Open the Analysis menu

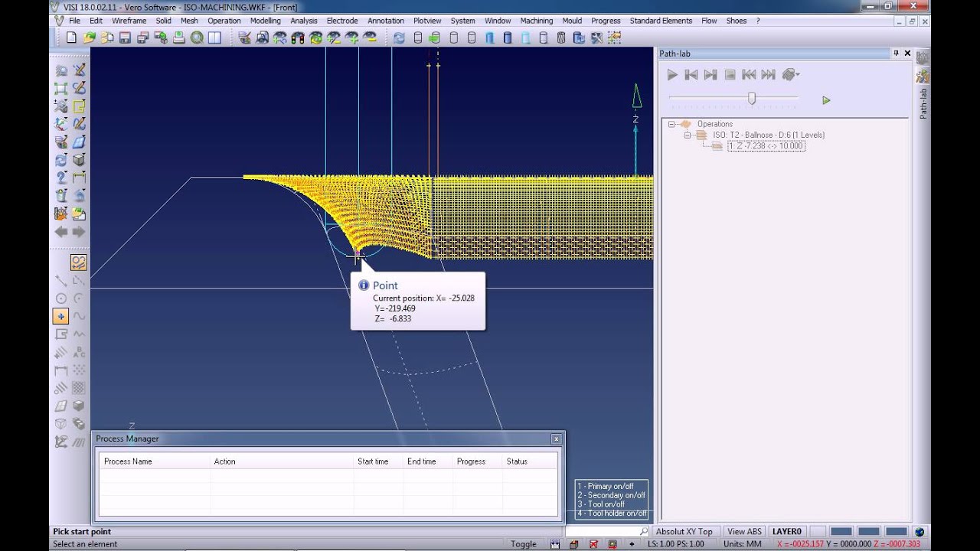tap(304, 21)
